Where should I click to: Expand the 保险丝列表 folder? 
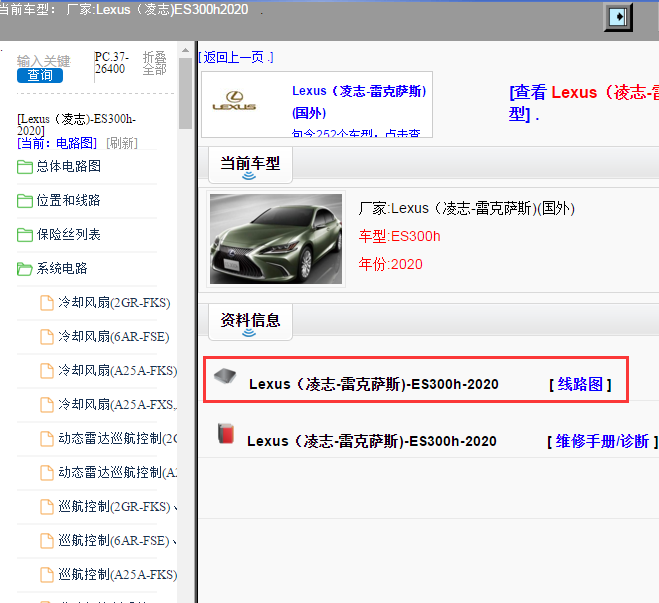pos(69,234)
